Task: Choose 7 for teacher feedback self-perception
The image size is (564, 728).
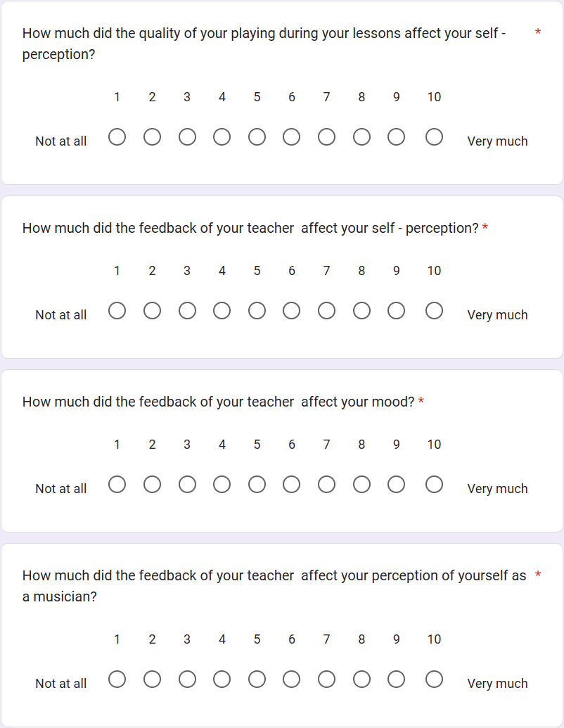Action: pyautogui.click(x=326, y=310)
